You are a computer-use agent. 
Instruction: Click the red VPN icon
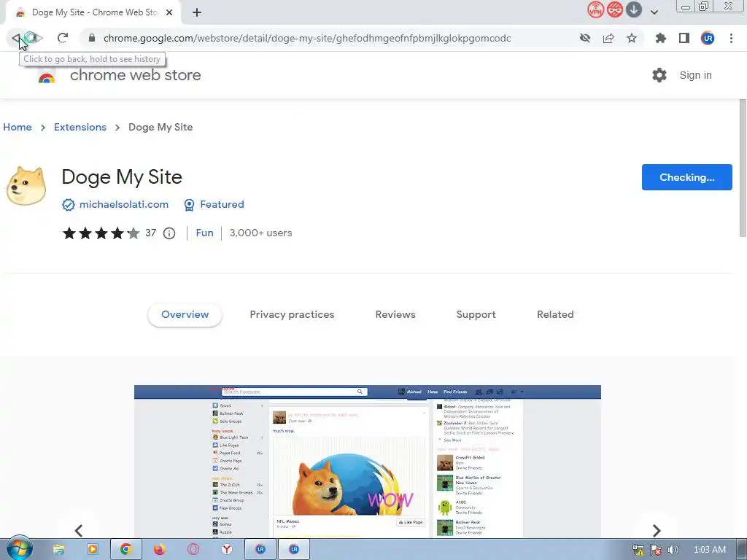point(595,9)
